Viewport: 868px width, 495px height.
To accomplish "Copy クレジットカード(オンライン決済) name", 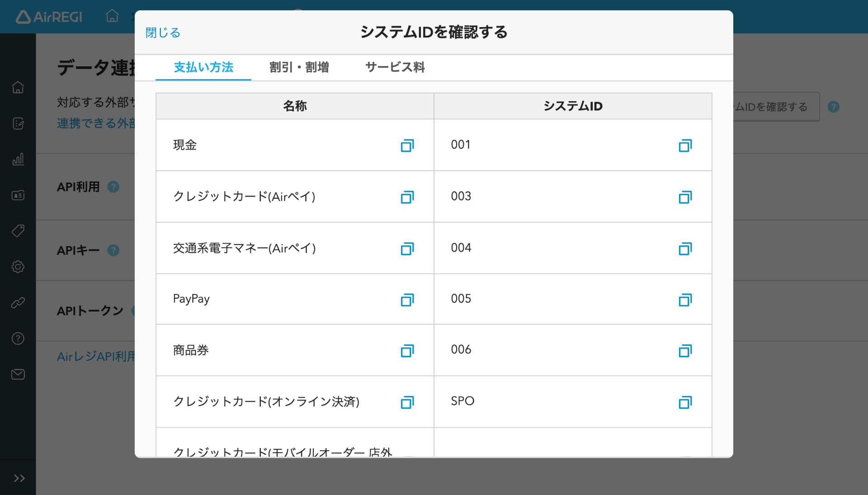I will click(x=407, y=402).
